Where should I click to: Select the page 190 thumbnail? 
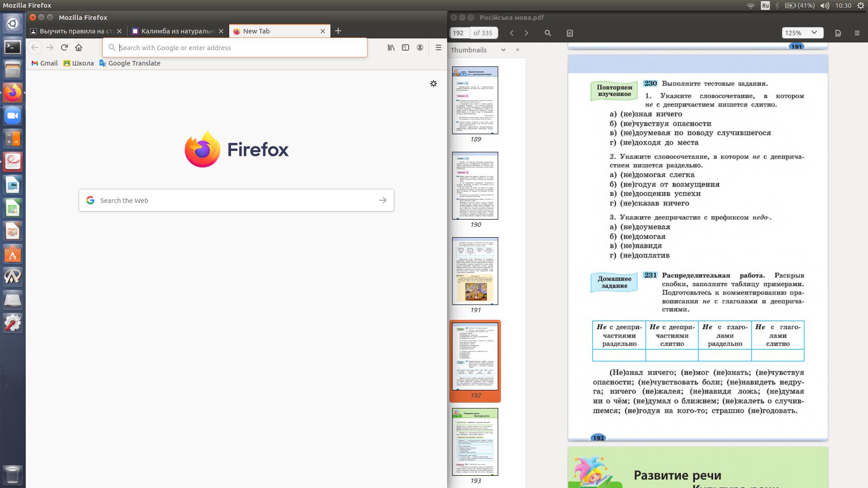point(475,186)
